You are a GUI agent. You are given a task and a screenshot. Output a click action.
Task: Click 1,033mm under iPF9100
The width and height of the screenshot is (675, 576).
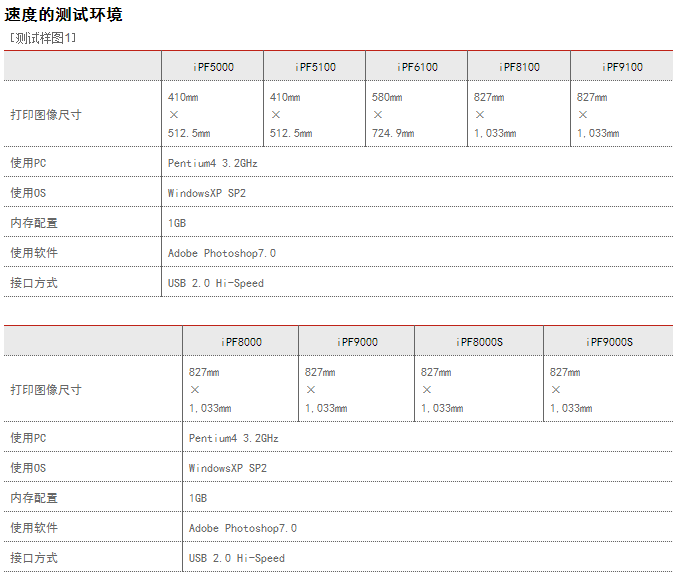click(598, 133)
